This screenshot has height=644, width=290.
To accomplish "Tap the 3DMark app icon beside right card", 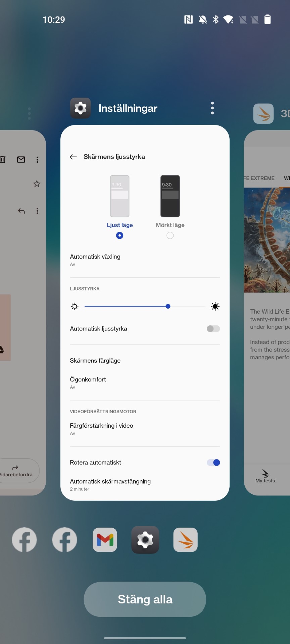I will tap(263, 114).
